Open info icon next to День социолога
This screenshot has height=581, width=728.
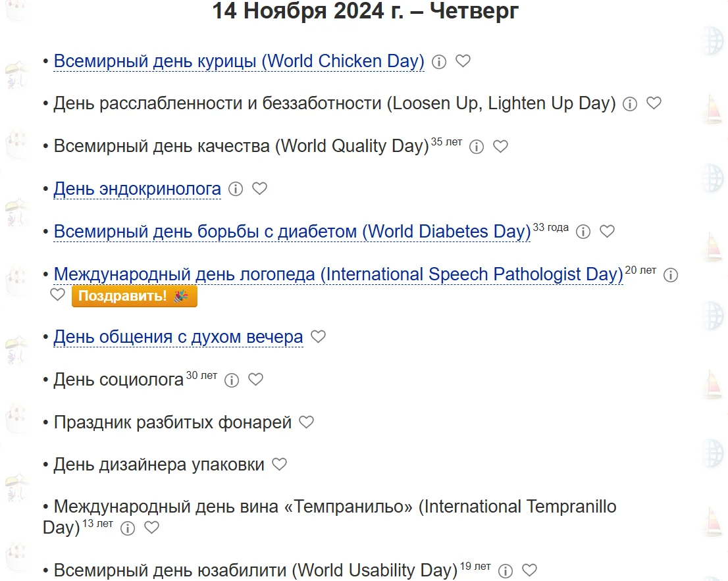click(x=232, y=380)
